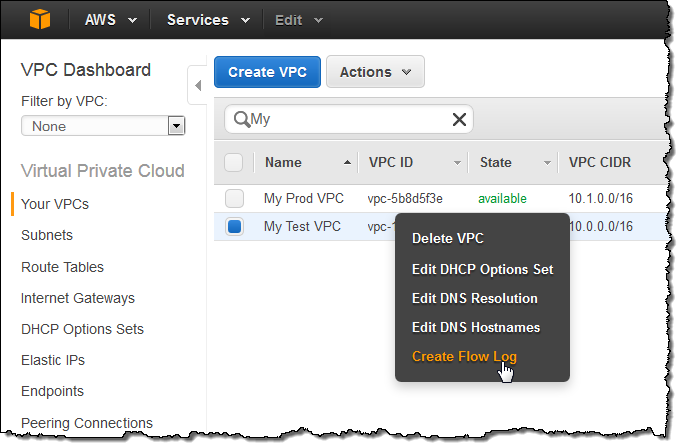Collapse the sidebar with the arrow handle
The width and height of the screenshot is (682, 448).
(197, 86)
